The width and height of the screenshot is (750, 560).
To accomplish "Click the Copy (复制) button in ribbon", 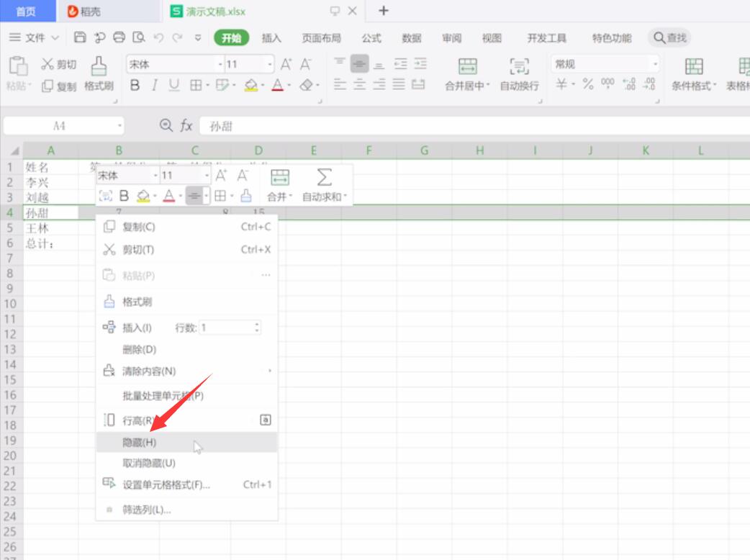I will pos(59,86).
